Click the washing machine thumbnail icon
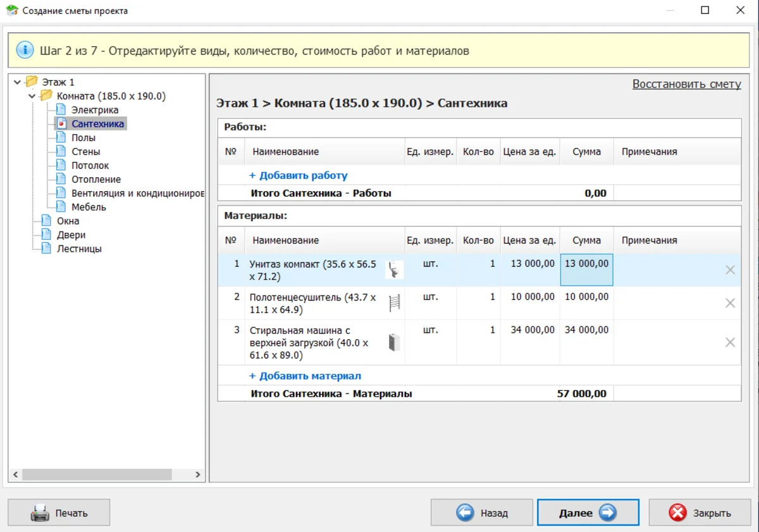The width and height of the screenshot is (759, 532). 395,342
